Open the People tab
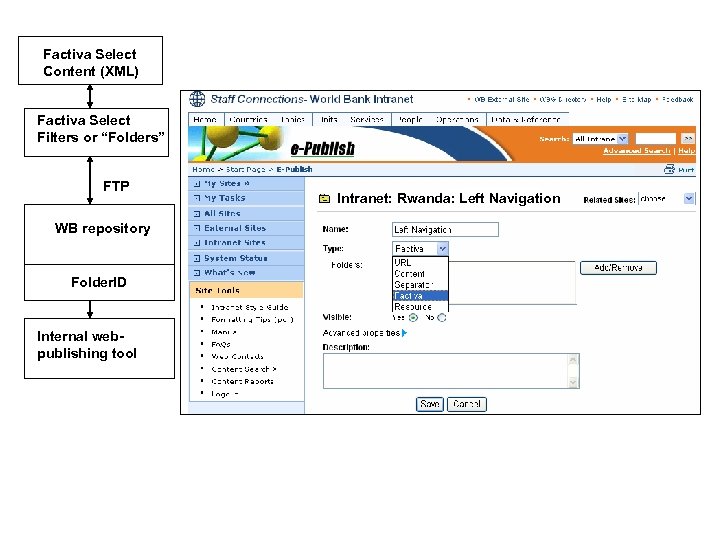 410,119
